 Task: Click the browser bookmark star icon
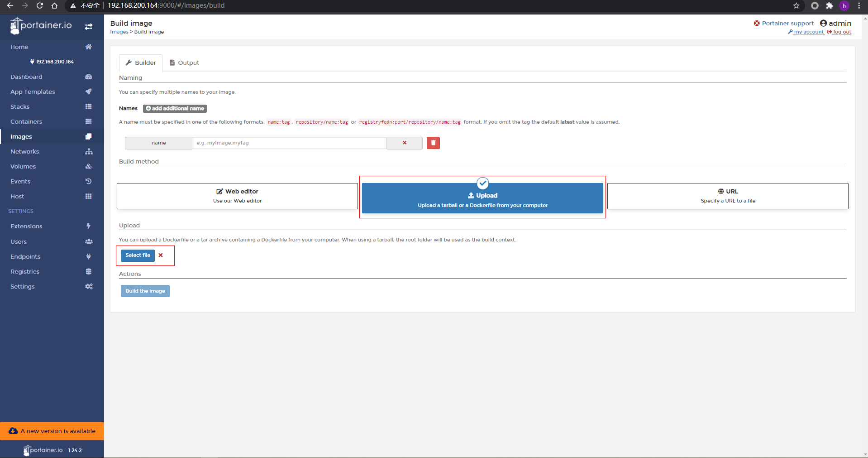[796, 5]
